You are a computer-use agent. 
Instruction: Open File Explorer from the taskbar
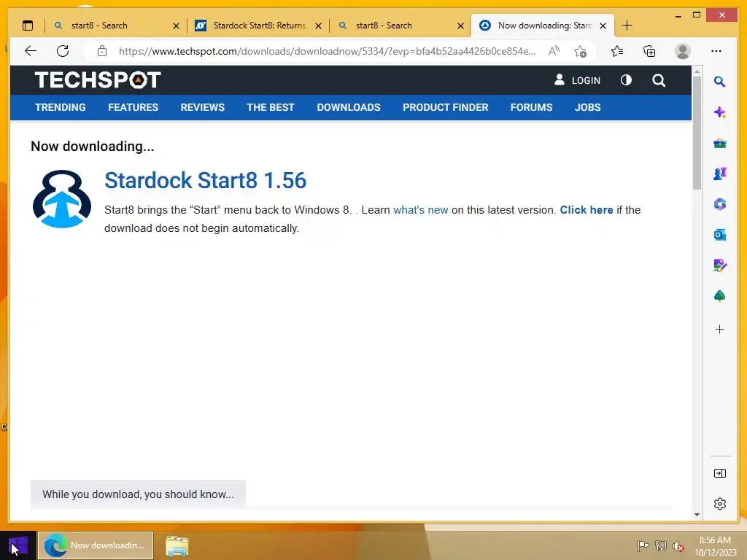pyautogui.click(x=177, y=545)
